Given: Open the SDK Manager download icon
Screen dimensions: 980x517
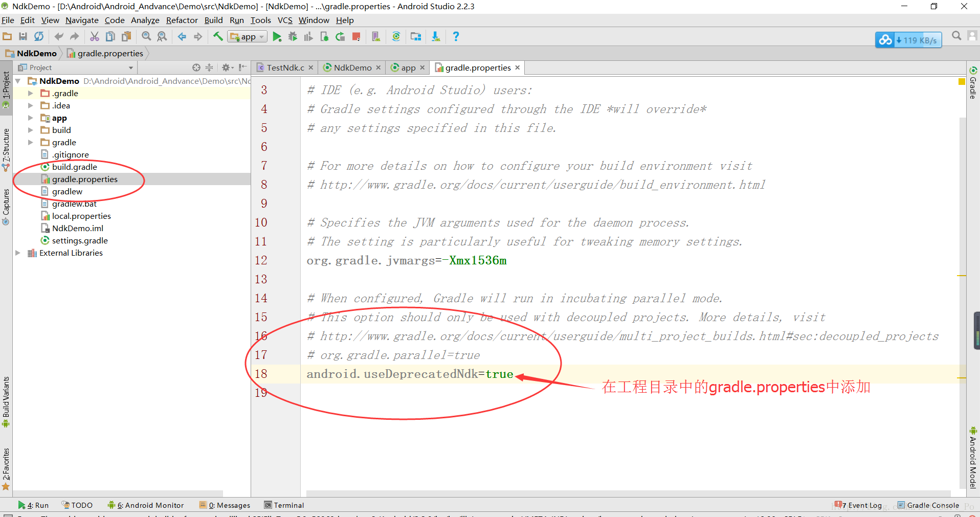Looking at the screenshot, I should tap(436, 36).
